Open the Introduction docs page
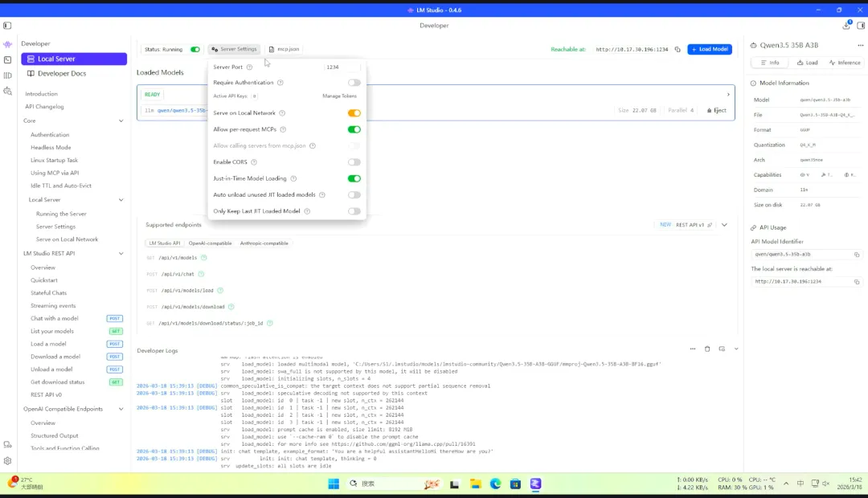 (42, 94)
